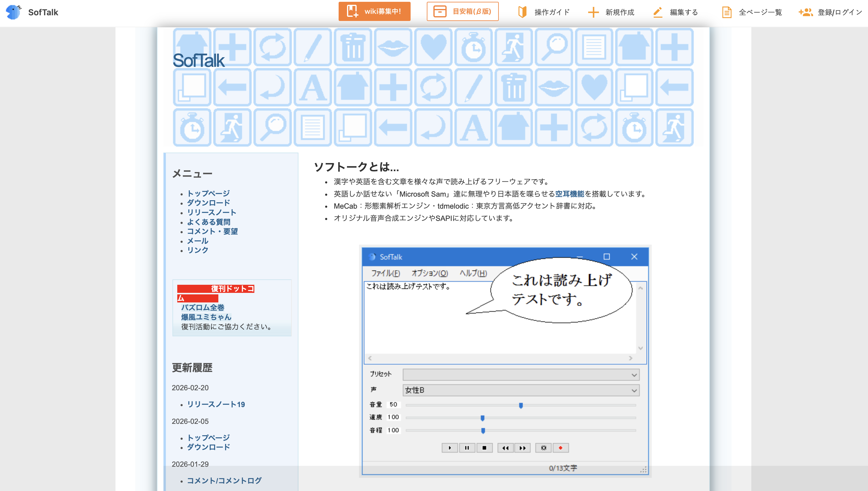Image resolution: width=868 pixels, height=491 pixels.
Task: Click the fast-forward button in SofTalk screenshot
Action: click(522, 448)
